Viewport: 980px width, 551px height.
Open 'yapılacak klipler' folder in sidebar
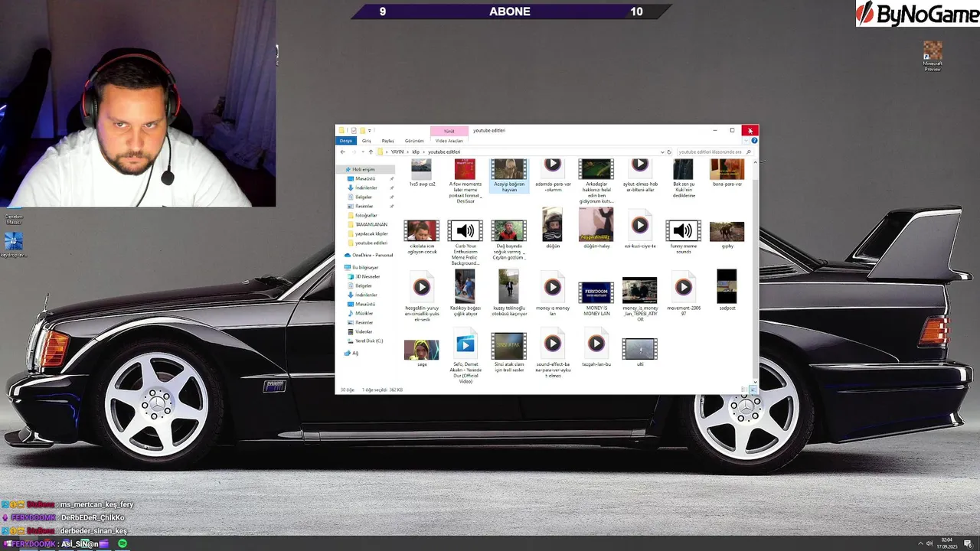[x=367, y=233]
